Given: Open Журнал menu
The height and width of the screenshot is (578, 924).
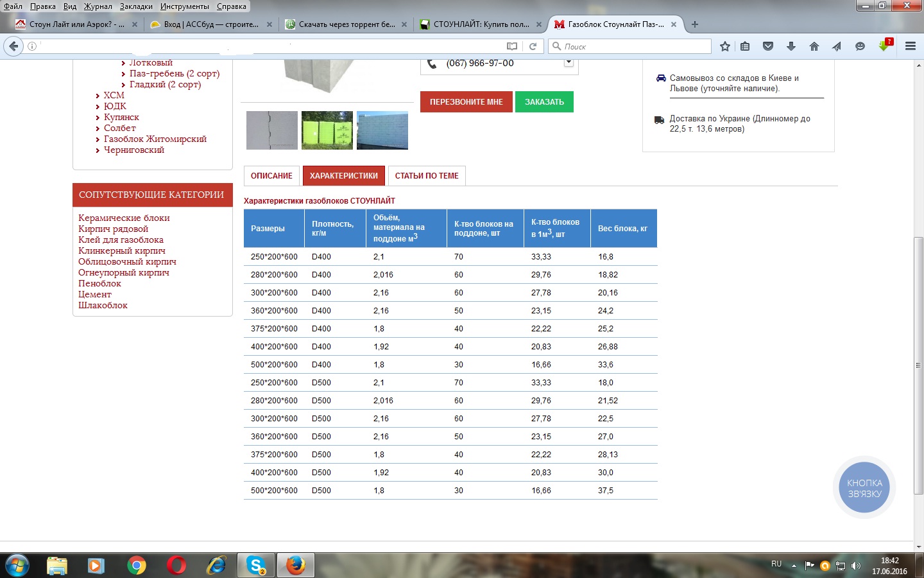Looking at the screenshot, I should [x=98, y=6].
